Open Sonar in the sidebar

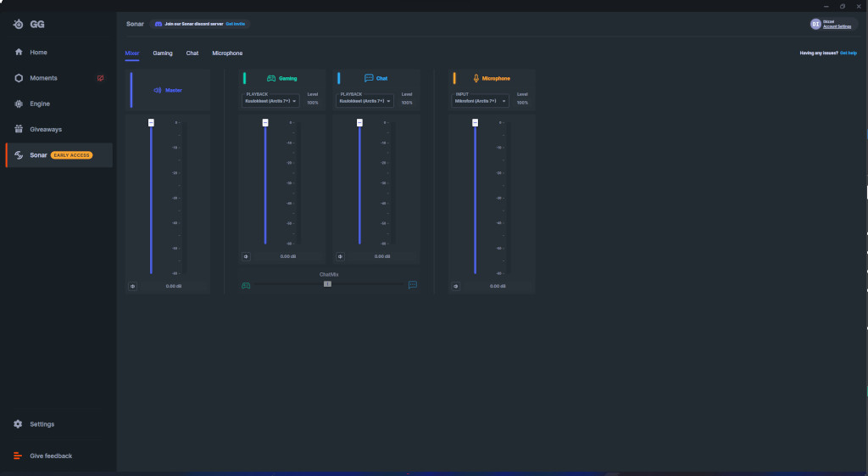[59, 155]
